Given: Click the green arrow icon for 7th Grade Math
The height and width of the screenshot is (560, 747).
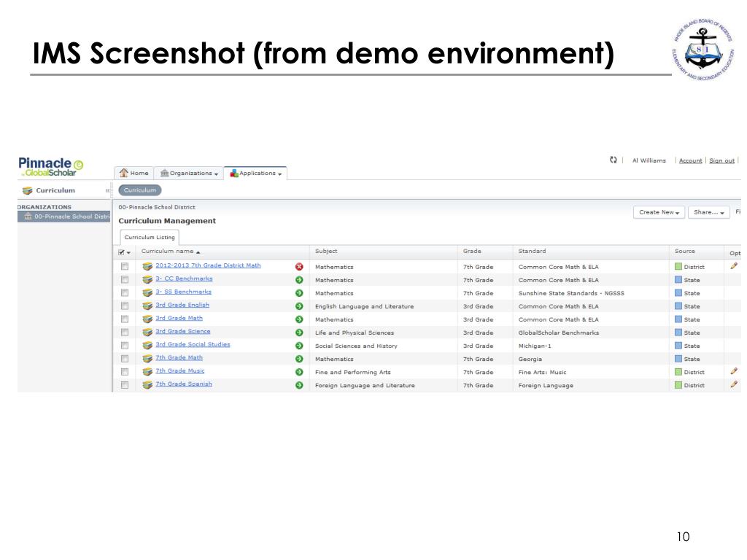Looking at the screenshot, I should (x=299, y=359).
